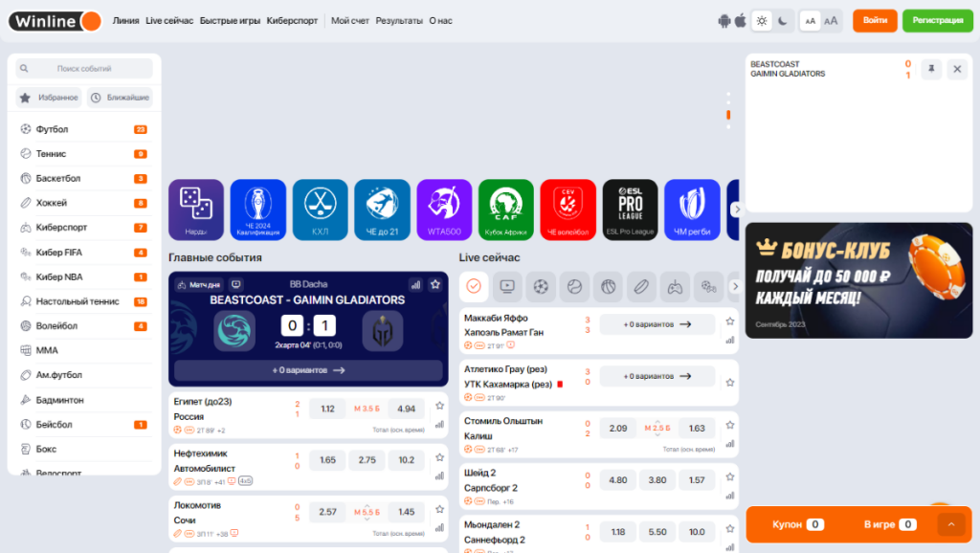Filter live events by tennis

click(574, 287)
